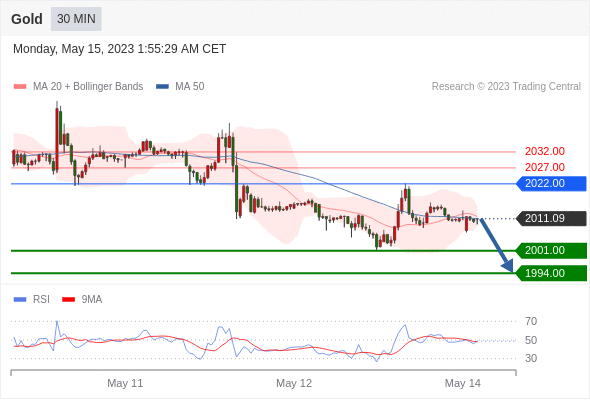Click the 2032.00 resistance level label
The width and height of the screenshot is (590, 400).
[x=544, y=151]
